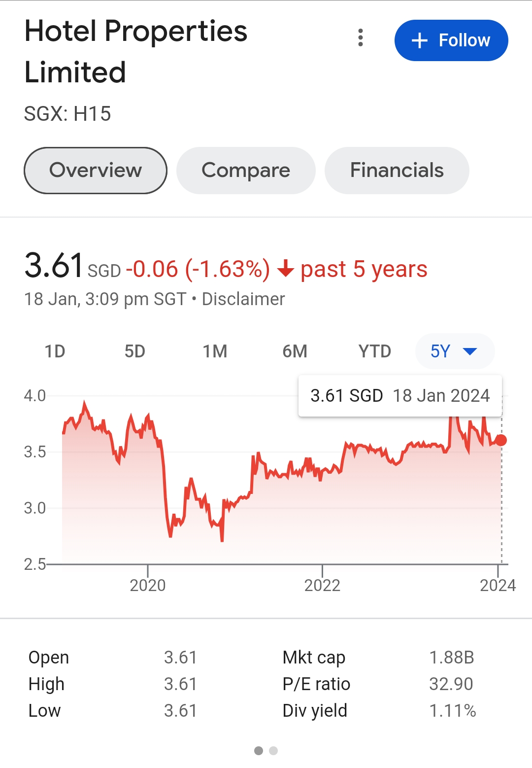Click the 2022 label on chart axis
Screen dimensions: 532x768
(x=322, y=585)
